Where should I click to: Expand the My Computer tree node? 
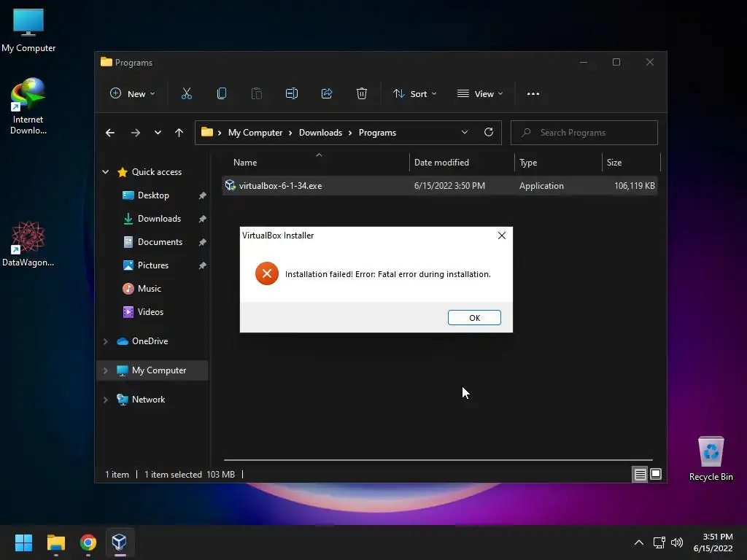click(x=105, y=370)
